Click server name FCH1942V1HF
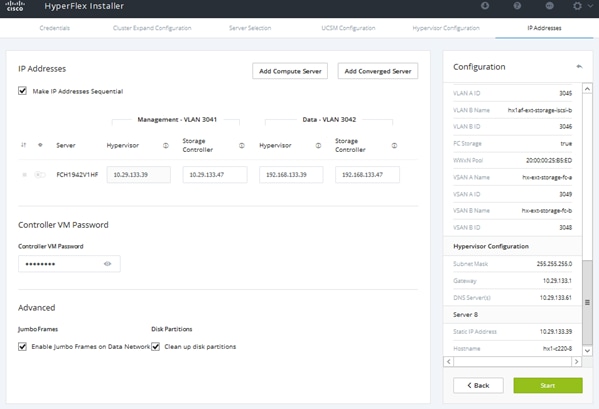Image resolution: width=599 pixels, height=409 pixels. (77, 175)
